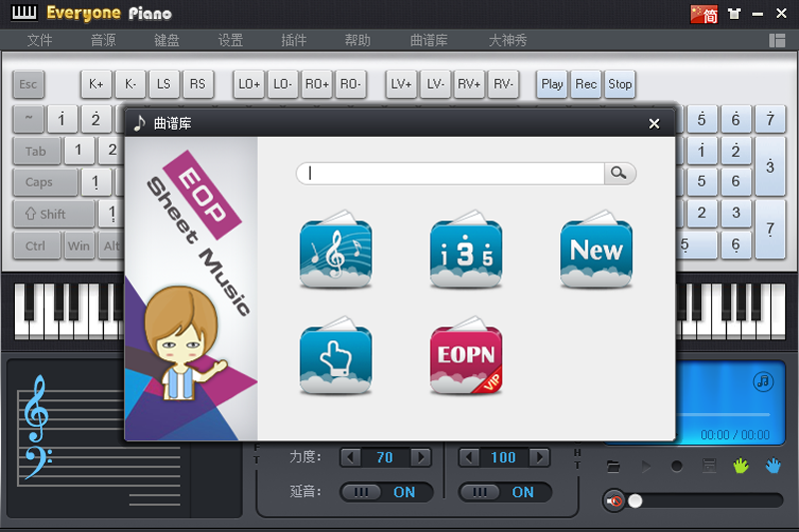Click the tall numpad key labeled 7
This screenshot has width=799, height=532.
point(770,230)
